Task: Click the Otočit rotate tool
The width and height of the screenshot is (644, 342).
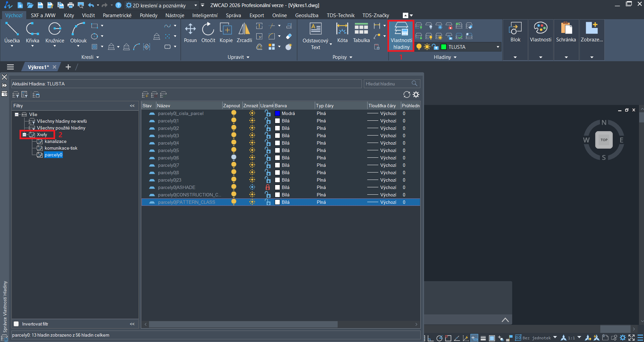Action: [208, 33]
